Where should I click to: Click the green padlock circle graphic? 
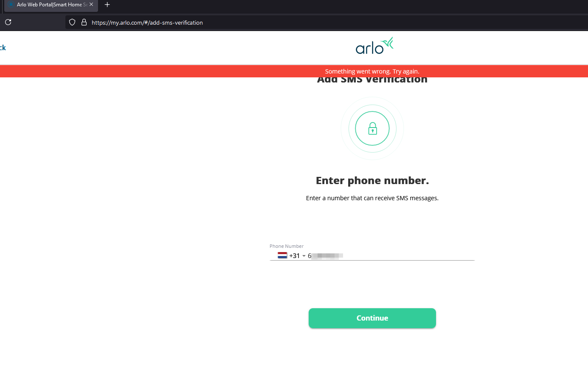pyautogui.click(x=372, y=128)
